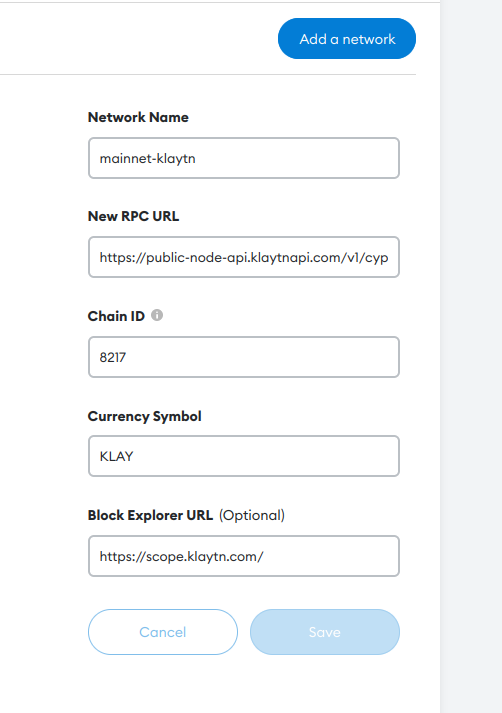Click the scope.klaytn.com URL text

click(181, 557)
